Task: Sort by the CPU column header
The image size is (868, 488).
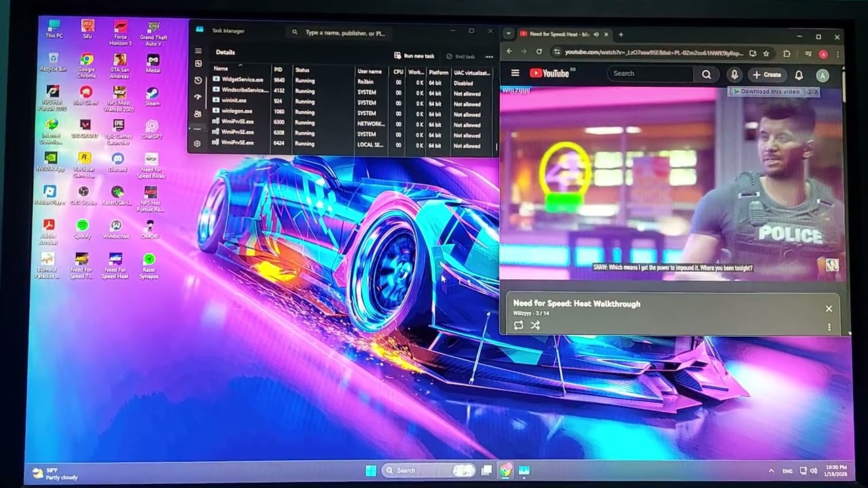Action: tap(398, 72)
